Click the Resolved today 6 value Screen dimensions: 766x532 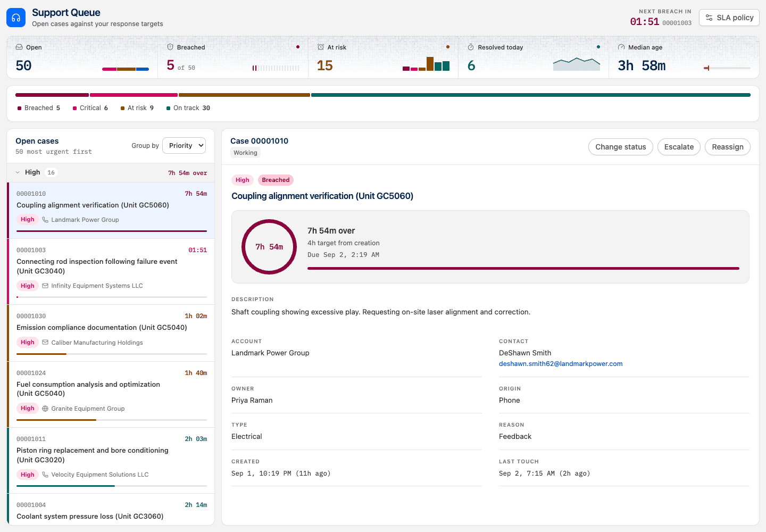[x=471, y=65]
